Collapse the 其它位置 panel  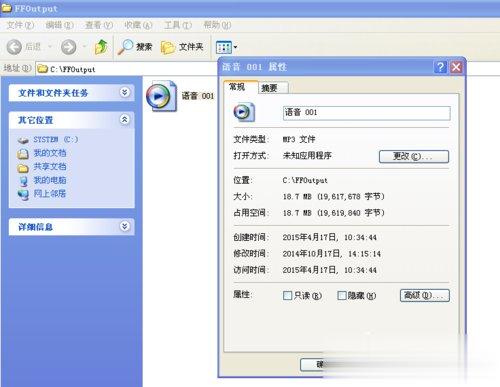(125, 119)
